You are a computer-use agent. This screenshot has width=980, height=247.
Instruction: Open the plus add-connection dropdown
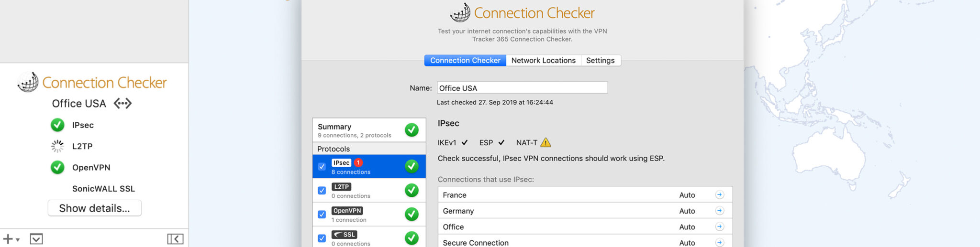(11, 239)
